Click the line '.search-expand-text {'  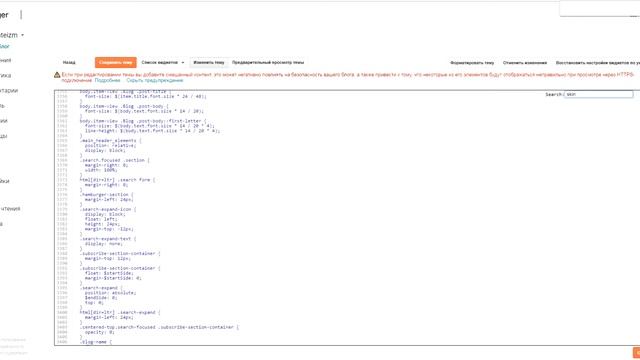click(108, 239)
